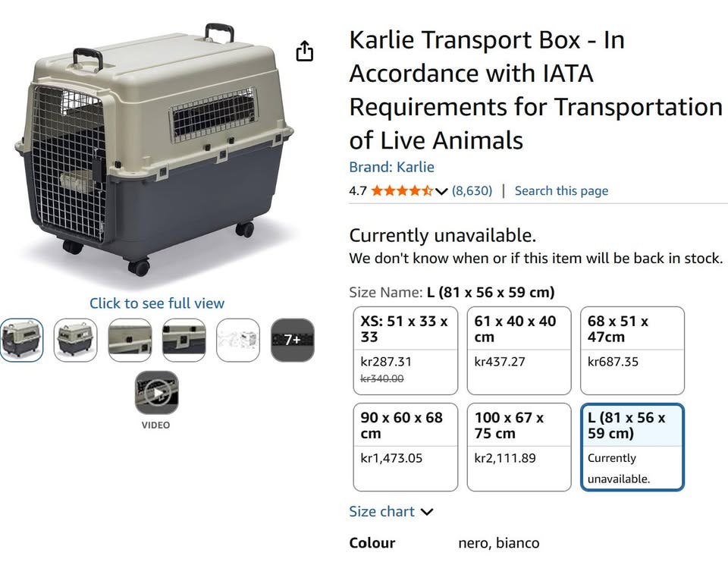Expand the Size chart section
728x562 pixels.
click(x=391, y=511)
